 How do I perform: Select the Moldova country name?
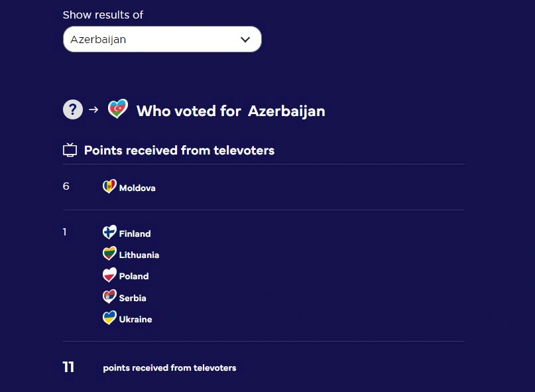pos(137,188)
